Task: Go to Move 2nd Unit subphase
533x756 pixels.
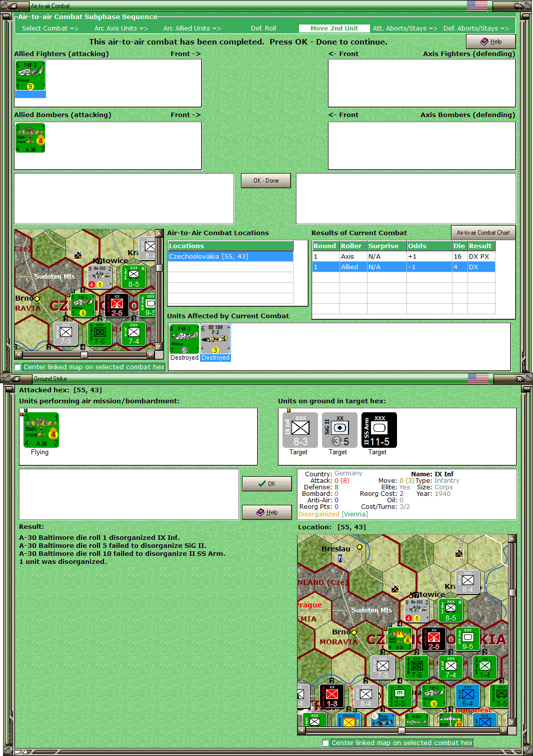Action: [334, 28]
